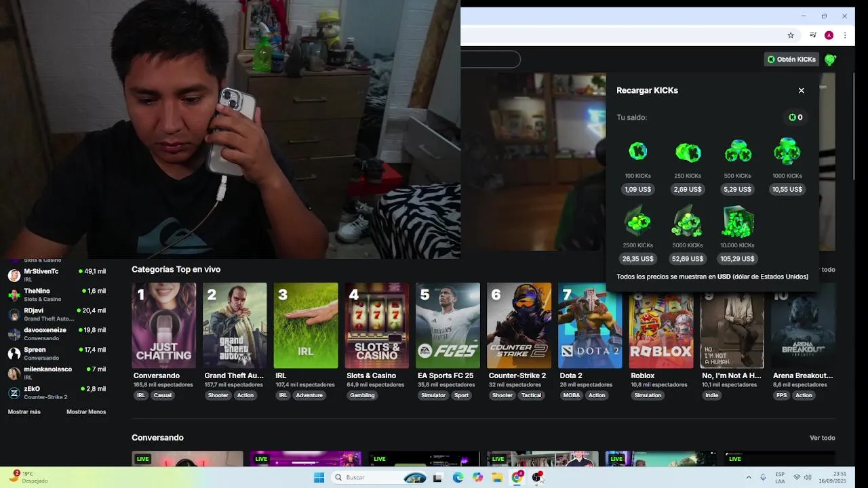Open the Conversando category thumbnail

[x=163, y=325]
